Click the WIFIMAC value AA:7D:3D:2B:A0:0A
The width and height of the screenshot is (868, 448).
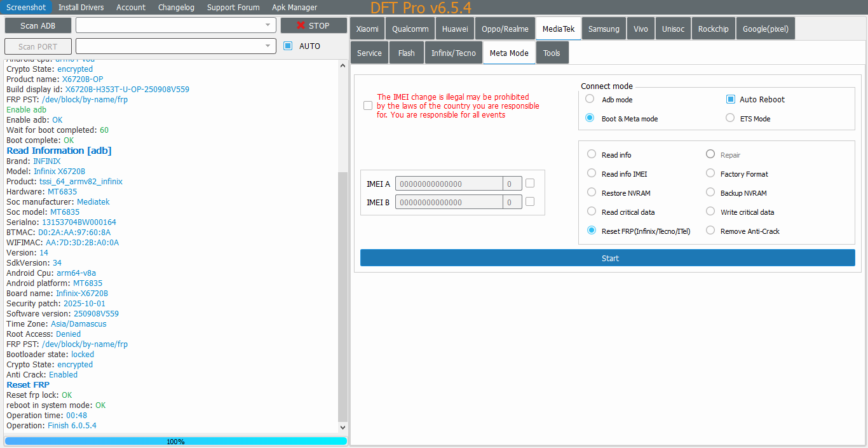[82, 243]
